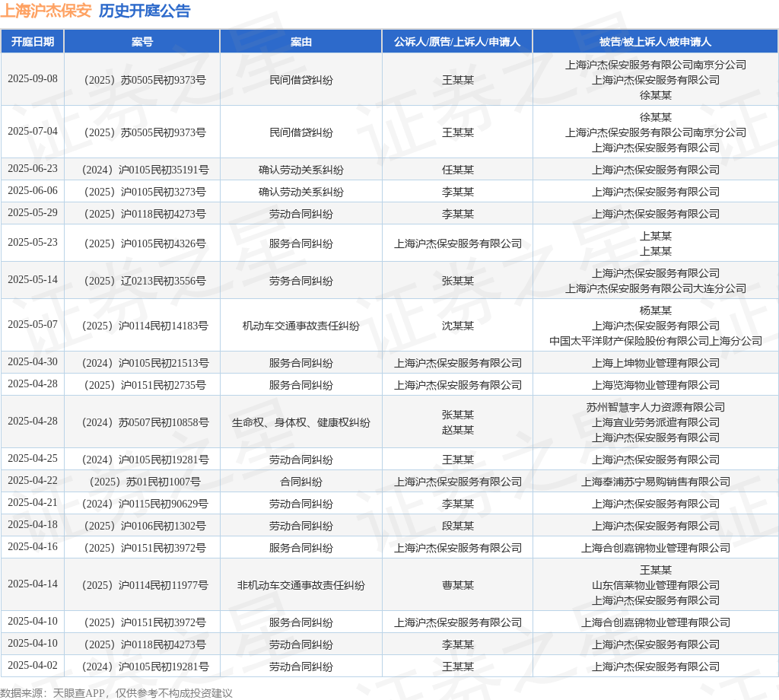Select the date 2025-09-08
Image resolution: width=779 pixels, height=700 pixels.
pos(32,79)
